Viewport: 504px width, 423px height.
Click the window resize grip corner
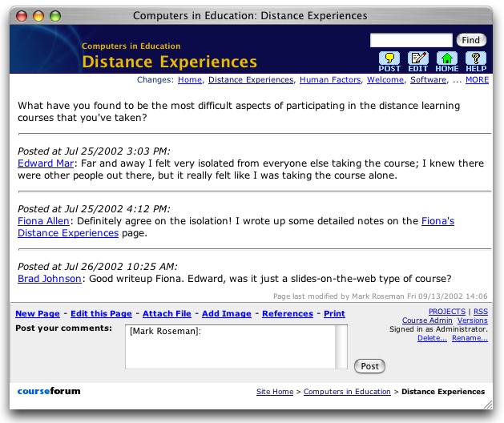(488, 405)
